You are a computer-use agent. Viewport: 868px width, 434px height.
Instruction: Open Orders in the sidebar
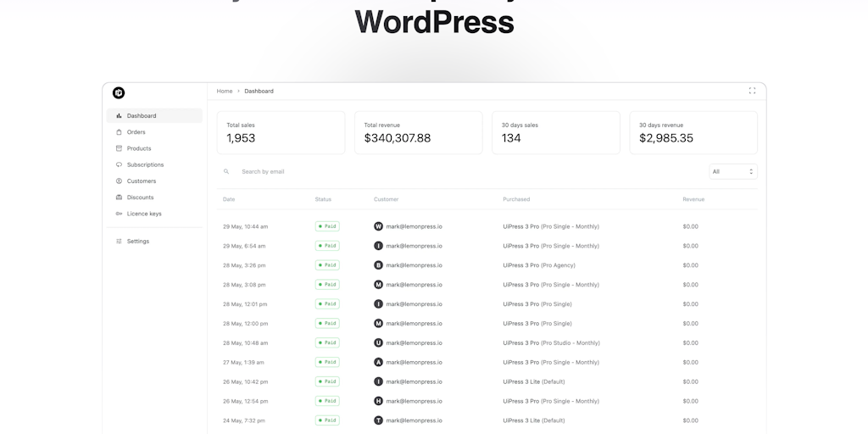coord(154,132)
